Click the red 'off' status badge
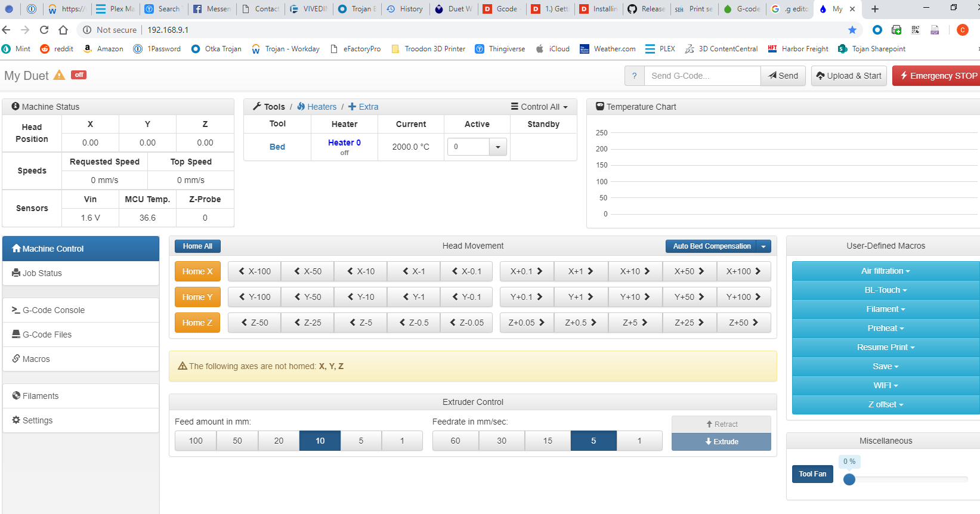 point(79,75)
